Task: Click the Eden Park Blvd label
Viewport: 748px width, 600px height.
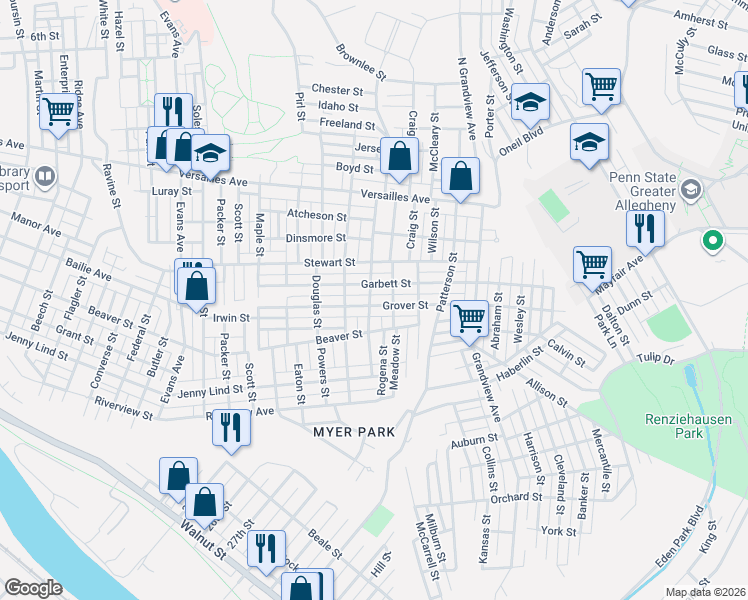Action: (x=680, y=536)
